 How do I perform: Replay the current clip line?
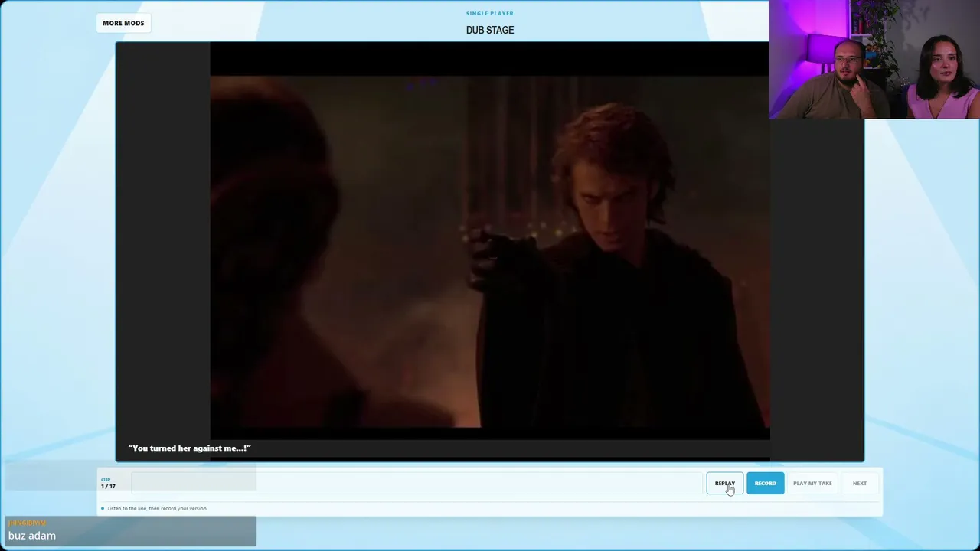coord(724,483)
